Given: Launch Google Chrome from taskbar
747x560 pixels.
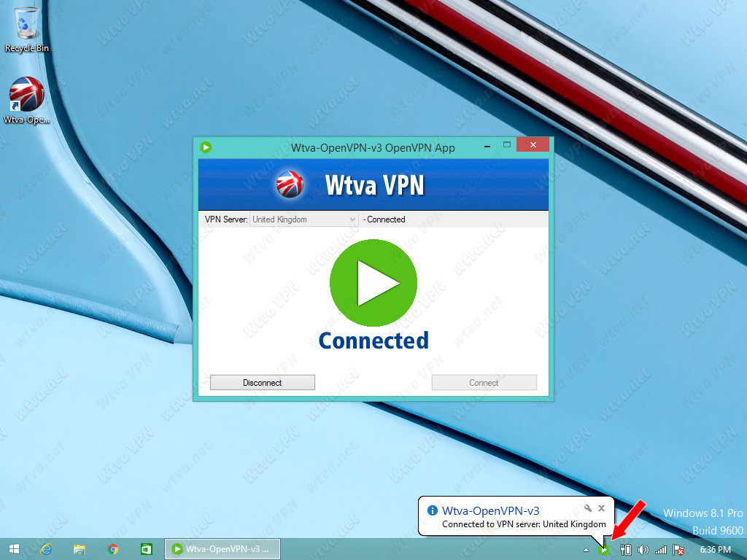Looking at the screenshot, I should click(113, 549).
